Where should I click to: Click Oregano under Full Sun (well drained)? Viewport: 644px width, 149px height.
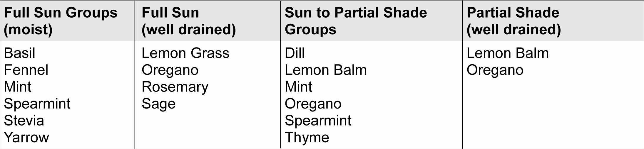click(x=170, y=70)
